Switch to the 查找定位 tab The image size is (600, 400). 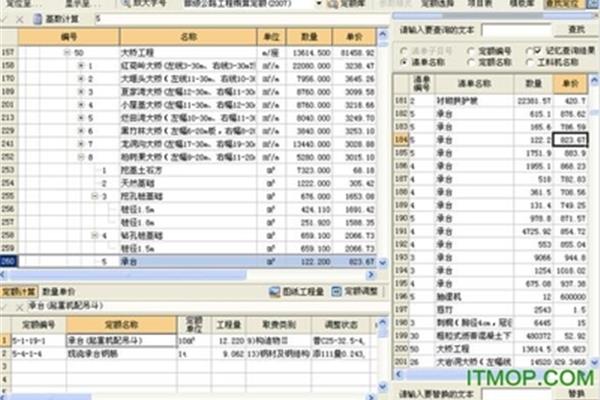pos(565,4)
